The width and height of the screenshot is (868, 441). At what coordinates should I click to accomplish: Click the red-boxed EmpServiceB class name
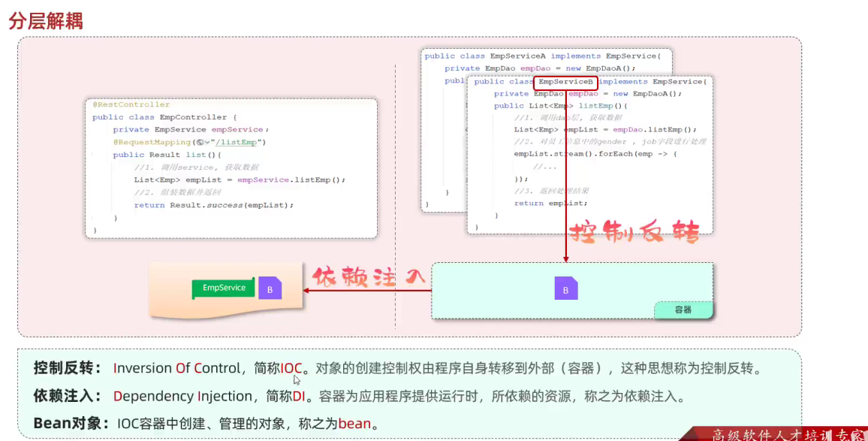coord(565,82)
